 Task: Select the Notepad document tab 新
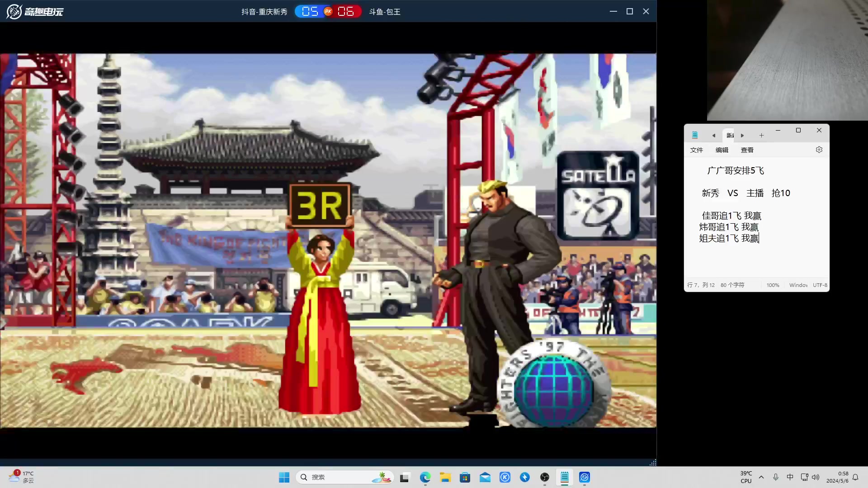pyautogui.click(x=729, y=136)
